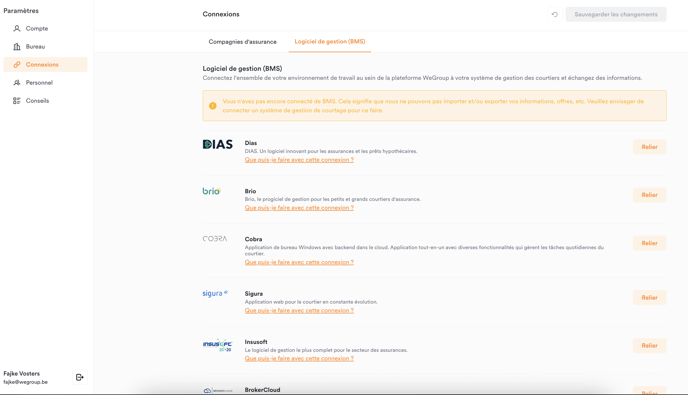Click the Sigura logo
This screenshot has height=395, width=688.
point(215,293)
